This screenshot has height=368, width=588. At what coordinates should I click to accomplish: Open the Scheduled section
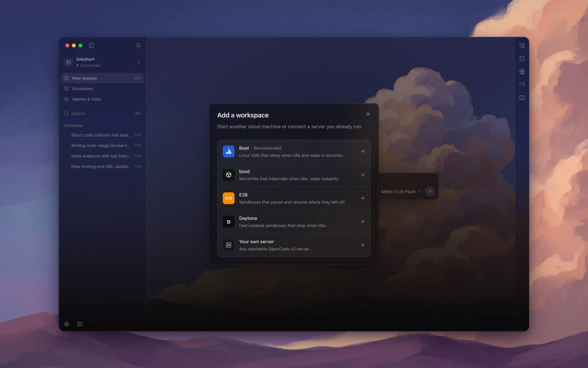click(103, 89)
